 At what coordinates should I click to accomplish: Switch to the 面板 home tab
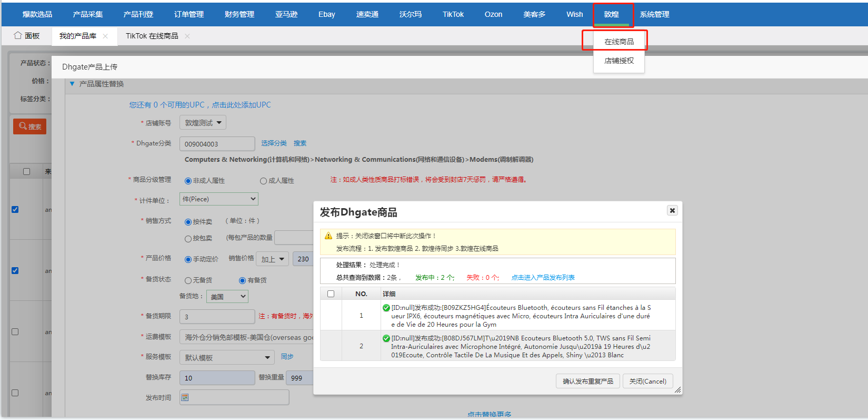click(x=27, y=36)
